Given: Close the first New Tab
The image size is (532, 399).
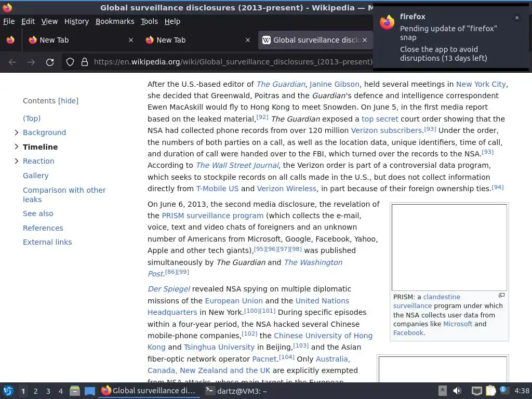Looking at the screenshot, I should 131,40.
